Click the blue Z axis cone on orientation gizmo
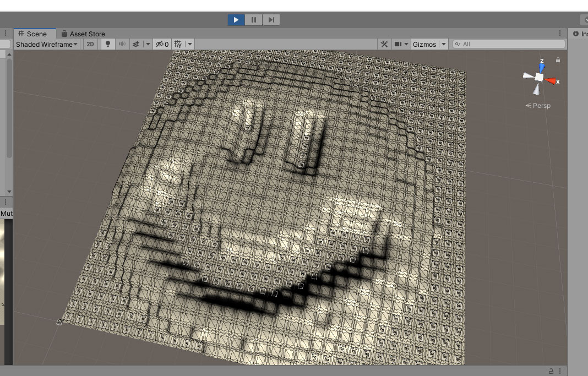 pyautogui.click(x=542, y=68)
